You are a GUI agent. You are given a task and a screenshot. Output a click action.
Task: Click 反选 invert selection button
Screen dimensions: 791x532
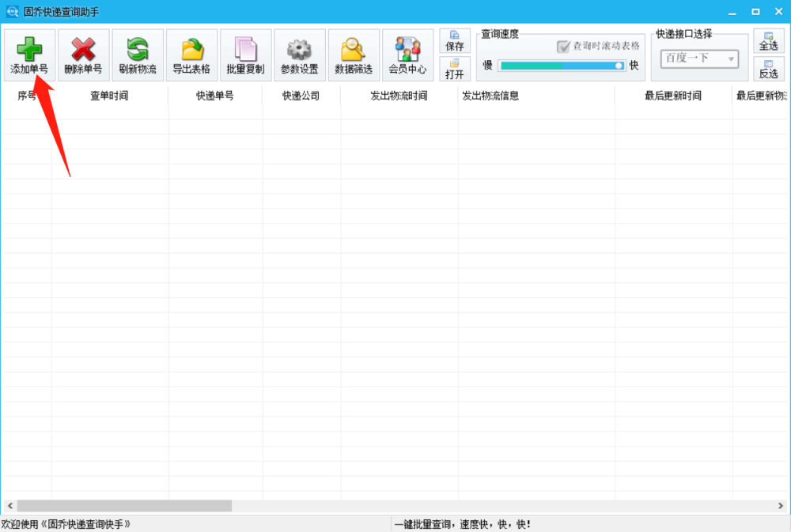[x=768, y=69]
